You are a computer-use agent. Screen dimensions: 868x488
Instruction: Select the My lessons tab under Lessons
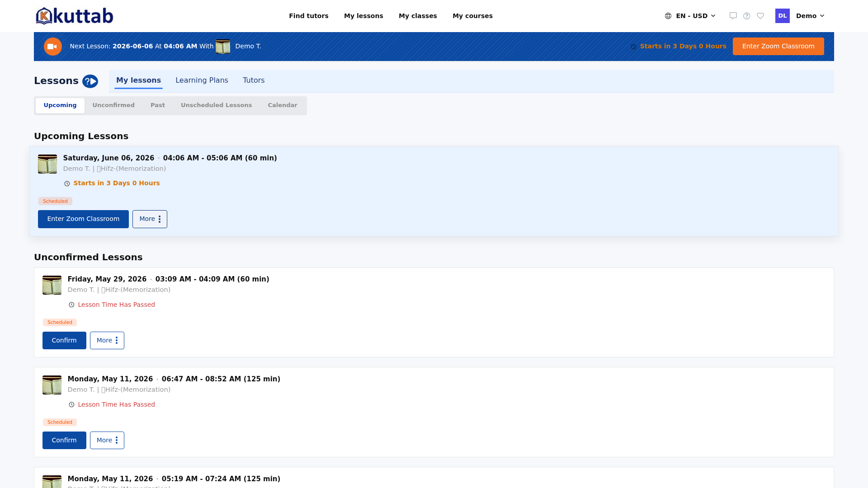(138, 80)
